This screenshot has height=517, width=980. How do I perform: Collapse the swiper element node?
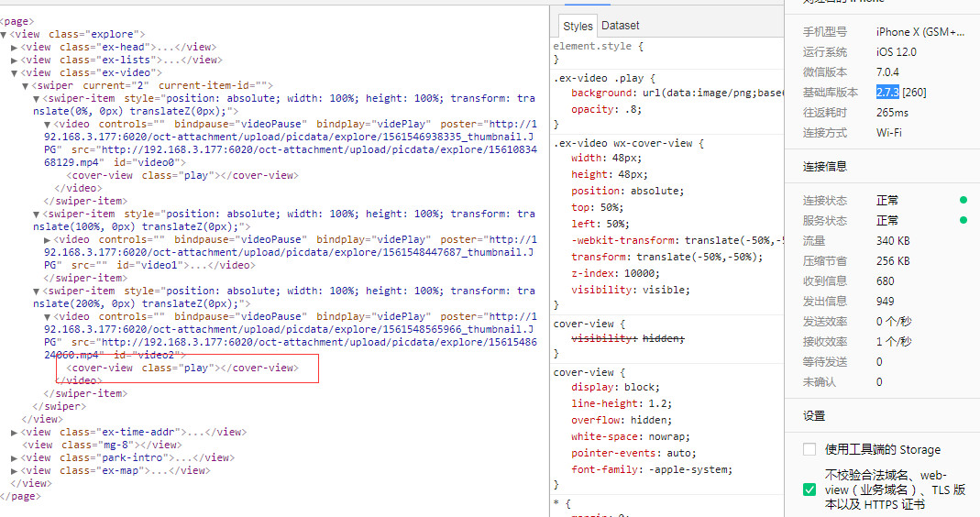26,85
